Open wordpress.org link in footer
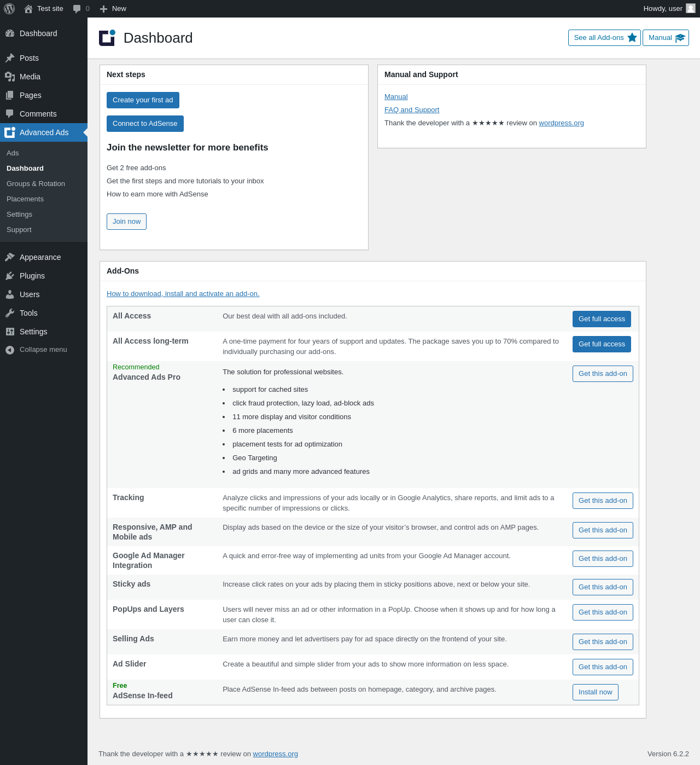The height and width of the screenshot is (765, 700). (275, 754)
